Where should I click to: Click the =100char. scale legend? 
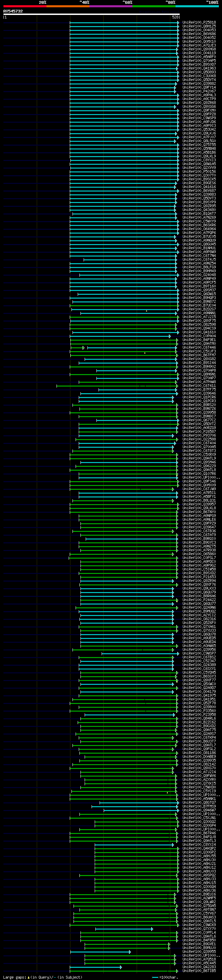[165, 977]
